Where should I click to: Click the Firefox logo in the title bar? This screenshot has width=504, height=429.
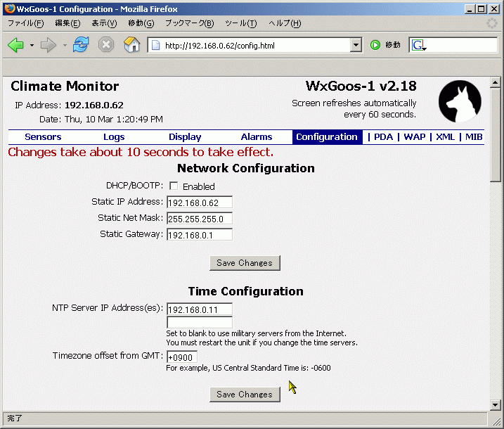(x=10, y=8)
